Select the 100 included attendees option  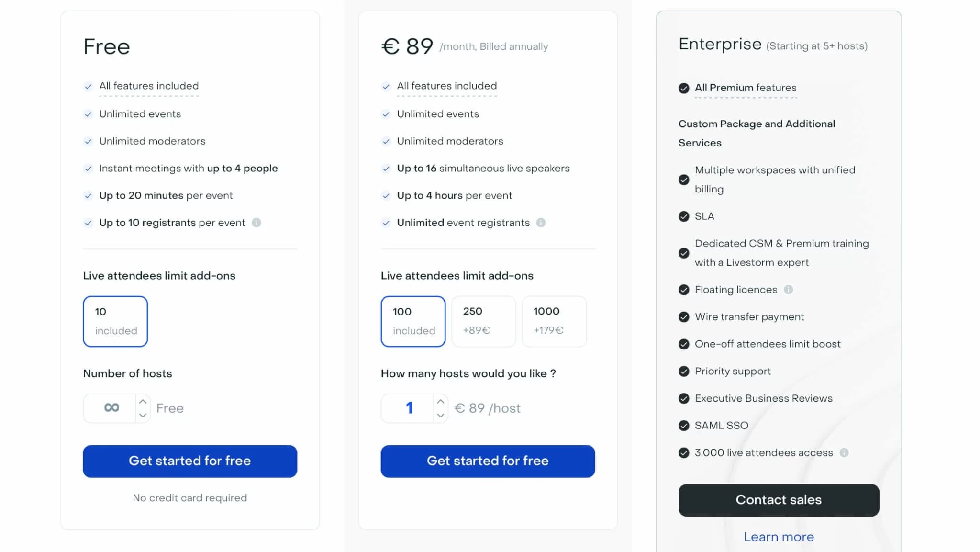coord(413,321)
